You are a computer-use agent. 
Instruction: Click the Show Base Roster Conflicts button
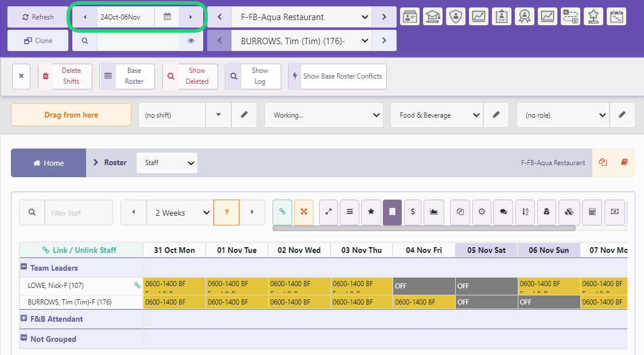(x=337, y=76)
